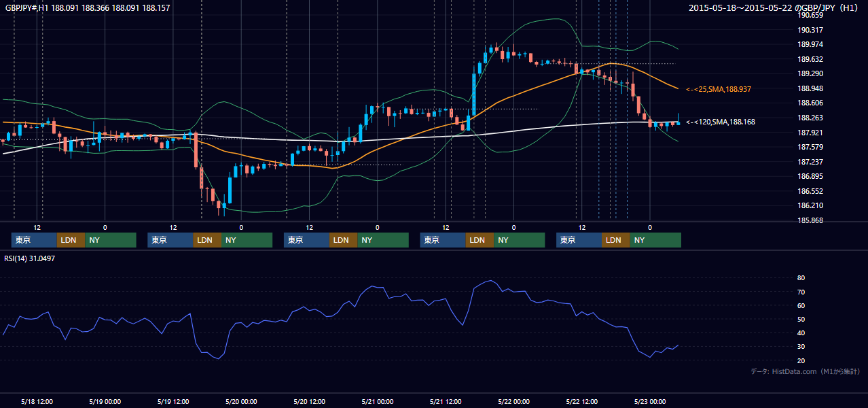Screen dimensions: 868x408
Task: Select the 2015-05-18~2015-05-22 GBP/JPY (H1) title
Action: (775, 8)
